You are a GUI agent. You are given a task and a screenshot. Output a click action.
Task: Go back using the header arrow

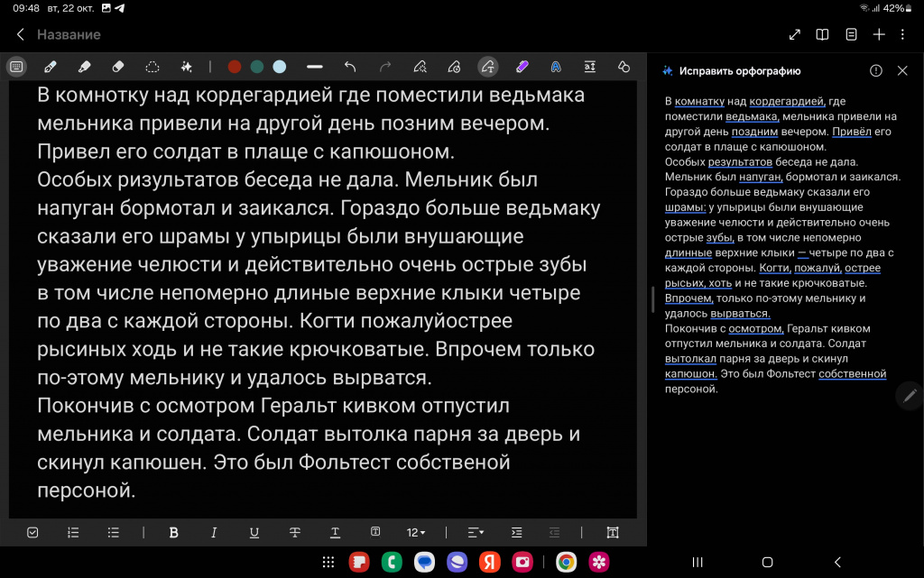point(20,34)
